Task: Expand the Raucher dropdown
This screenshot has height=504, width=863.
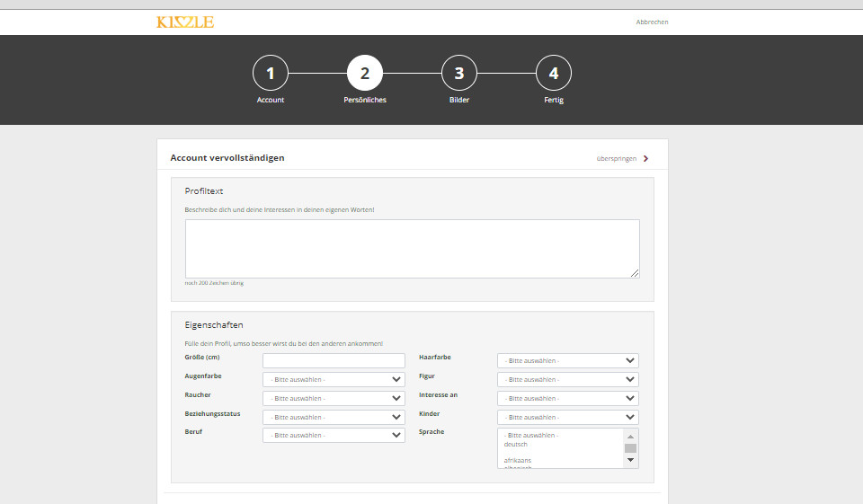Action: coord(334,398)
